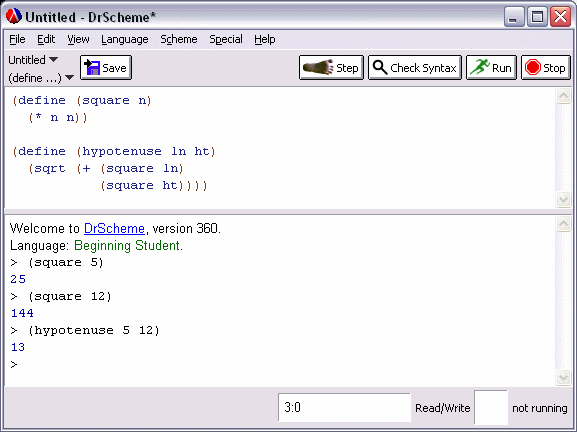Open the Scheme menu

point(179,39)
